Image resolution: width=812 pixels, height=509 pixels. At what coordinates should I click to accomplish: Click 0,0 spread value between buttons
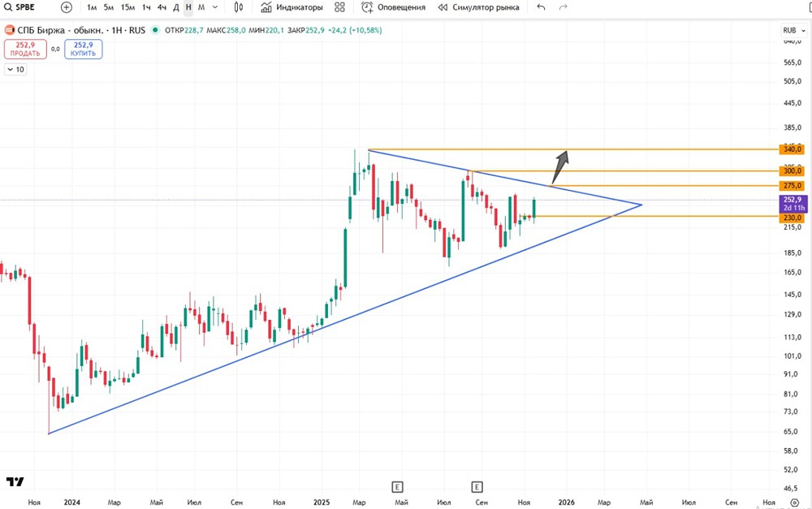point(55,50)
